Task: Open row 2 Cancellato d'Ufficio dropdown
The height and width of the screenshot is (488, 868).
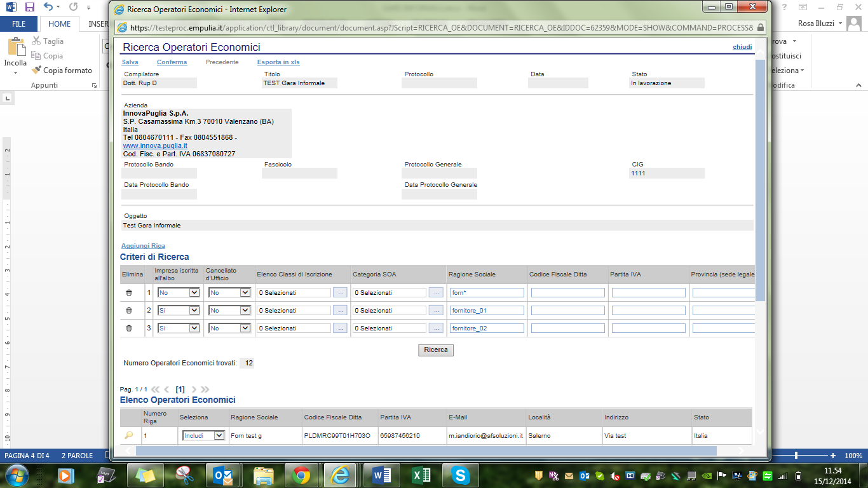Action: click(230, 311)
